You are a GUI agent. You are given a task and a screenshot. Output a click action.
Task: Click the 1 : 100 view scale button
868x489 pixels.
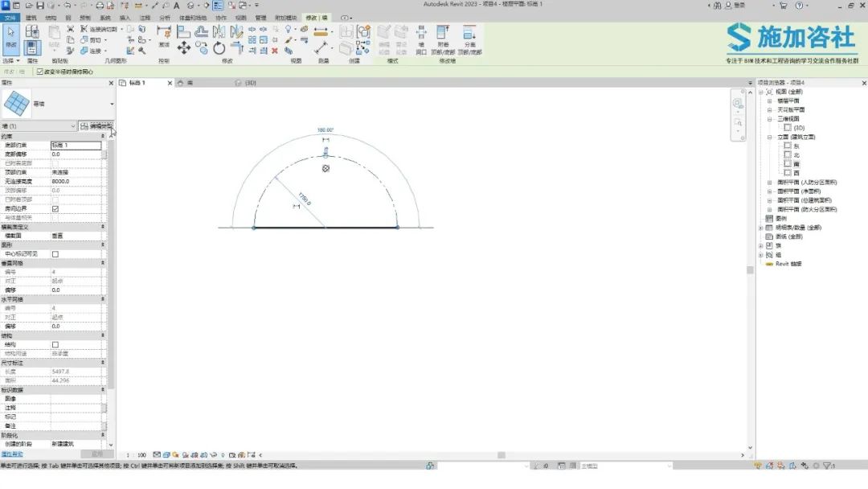pos(136,455)
